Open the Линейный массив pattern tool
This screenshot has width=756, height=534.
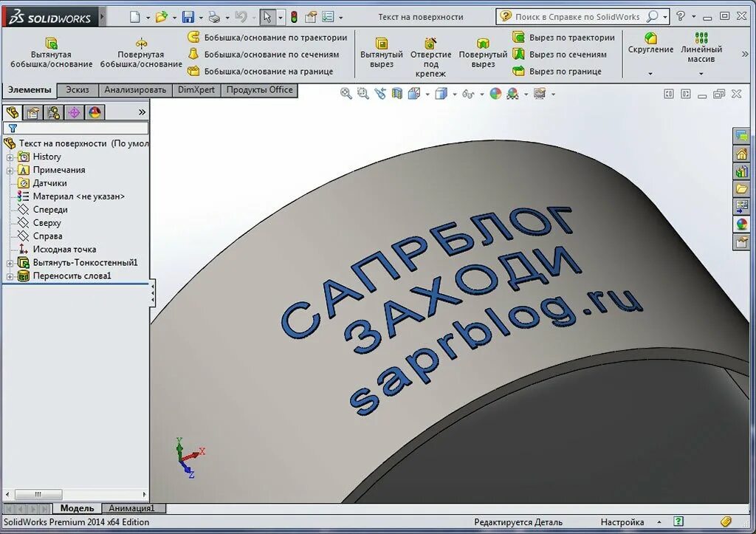(x=701, y=47)
